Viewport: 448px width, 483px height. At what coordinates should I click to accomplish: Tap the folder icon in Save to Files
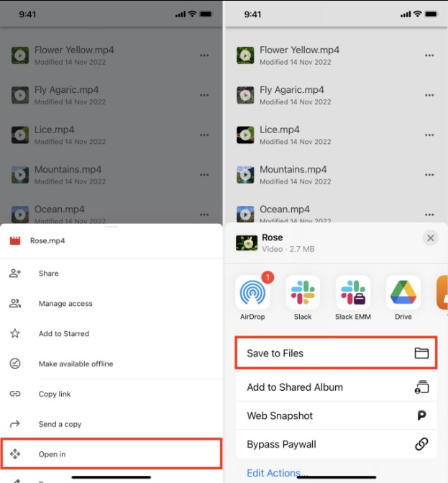click(421, 353)
